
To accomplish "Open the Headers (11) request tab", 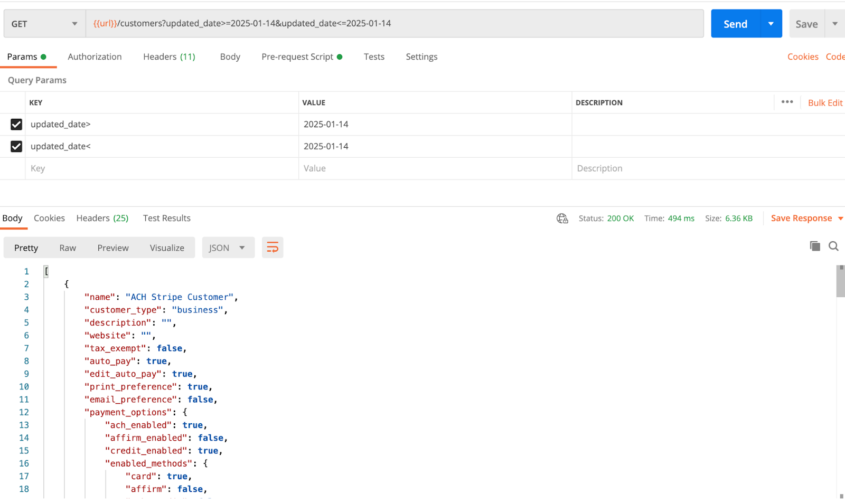I will pyautogui.click(x=169, y=57).
